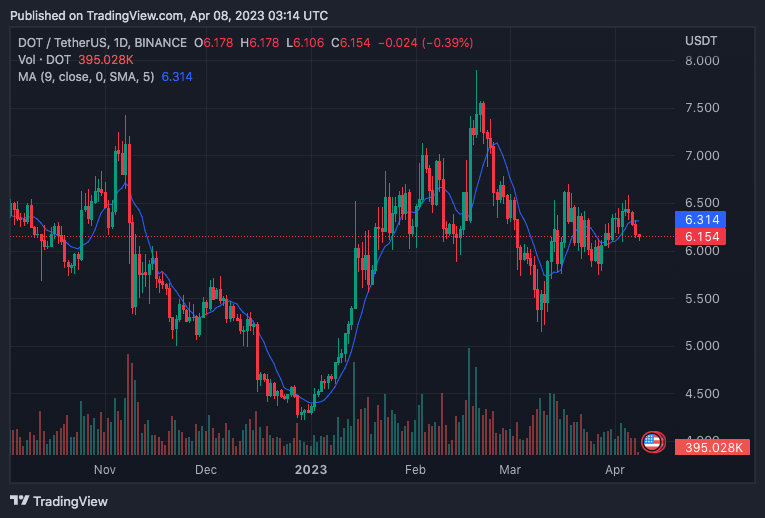765x518 pixels.
Task: Click the 8.000 price axis value
Action: tap(702, 60)
